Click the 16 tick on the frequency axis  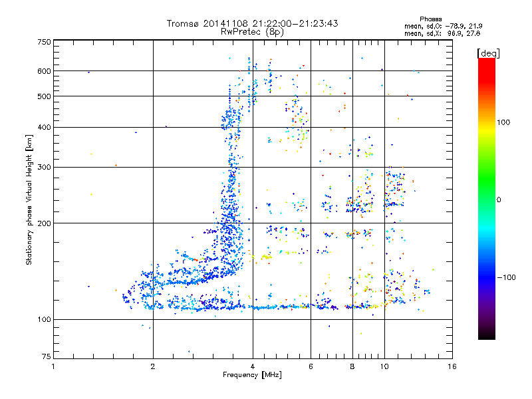pyautogui.click(x=452, y=366)
